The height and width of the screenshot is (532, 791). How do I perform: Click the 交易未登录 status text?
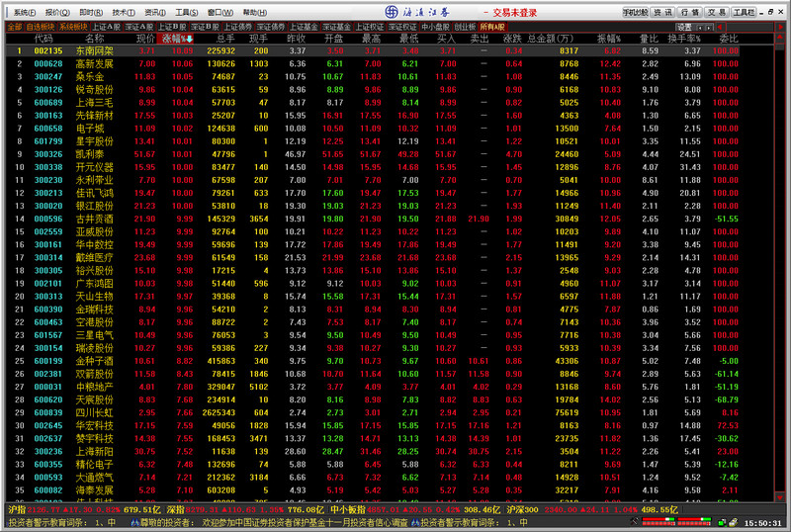tap(514, 13)
